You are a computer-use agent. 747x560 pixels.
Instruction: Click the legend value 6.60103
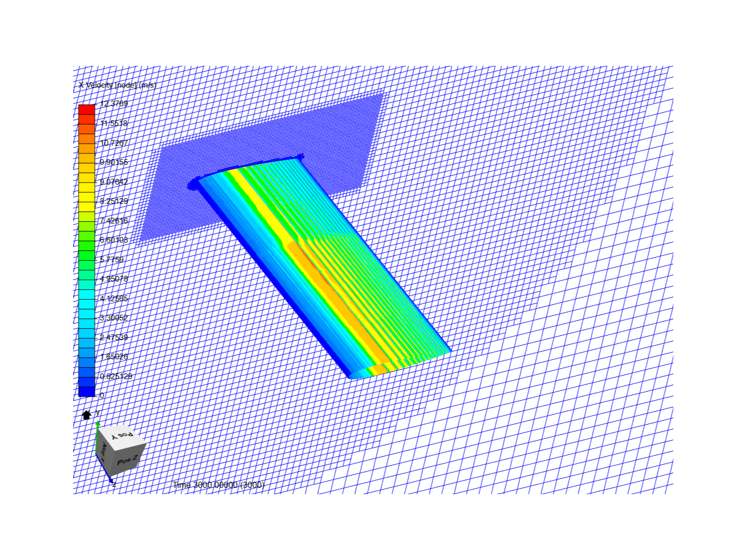(x=114, y=240)
